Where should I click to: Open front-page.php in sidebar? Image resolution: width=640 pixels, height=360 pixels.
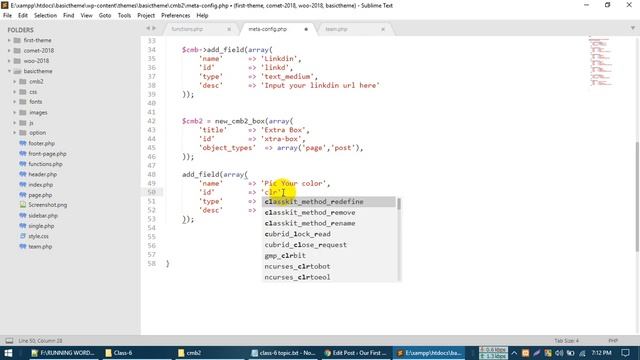tap(47, 153)
